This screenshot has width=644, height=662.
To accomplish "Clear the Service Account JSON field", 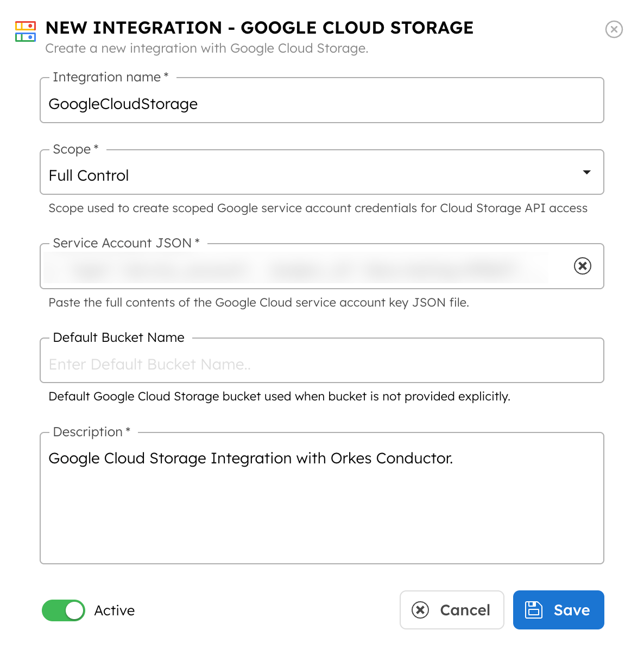I will (583, 266).
